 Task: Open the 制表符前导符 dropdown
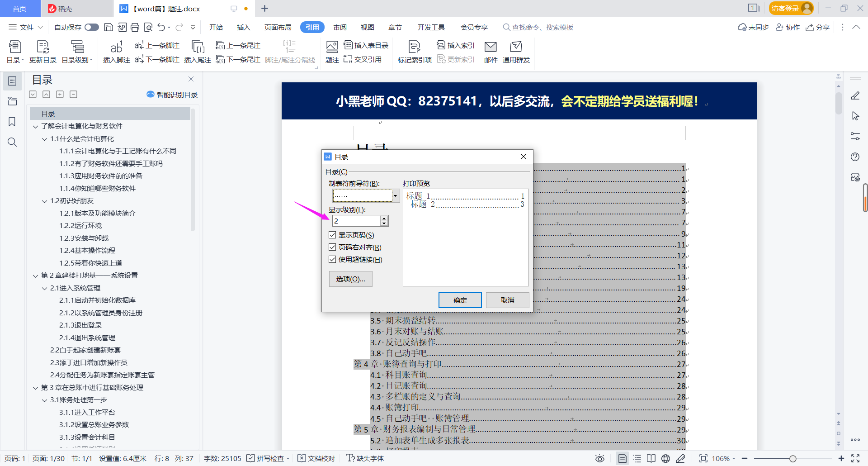point(395,195)
